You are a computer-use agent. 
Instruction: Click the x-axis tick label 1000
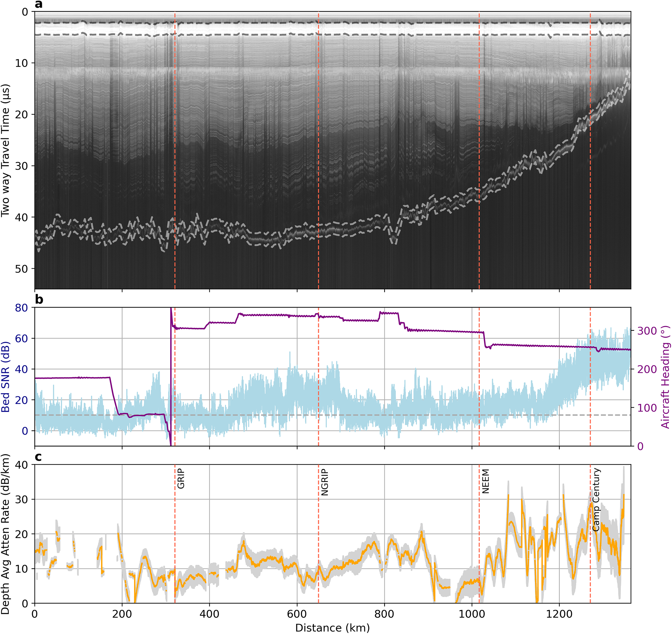pyautogui.click(x=472, y=613)
